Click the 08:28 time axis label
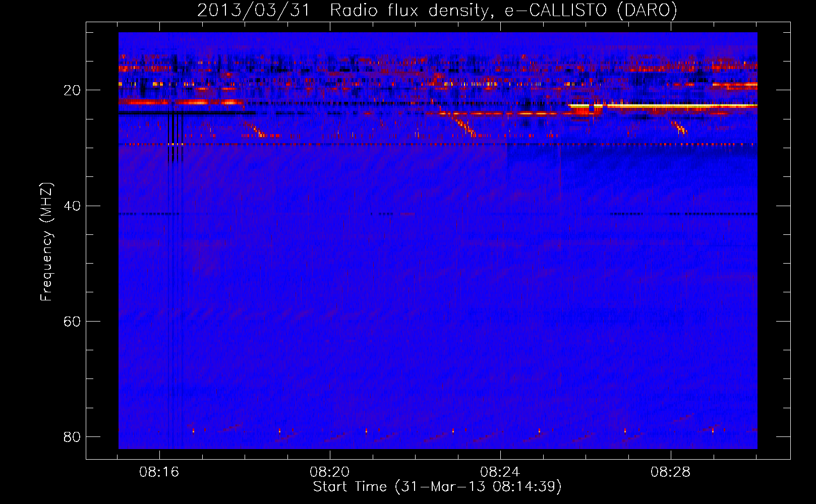 pyautogui.click(x=671, y=472)
